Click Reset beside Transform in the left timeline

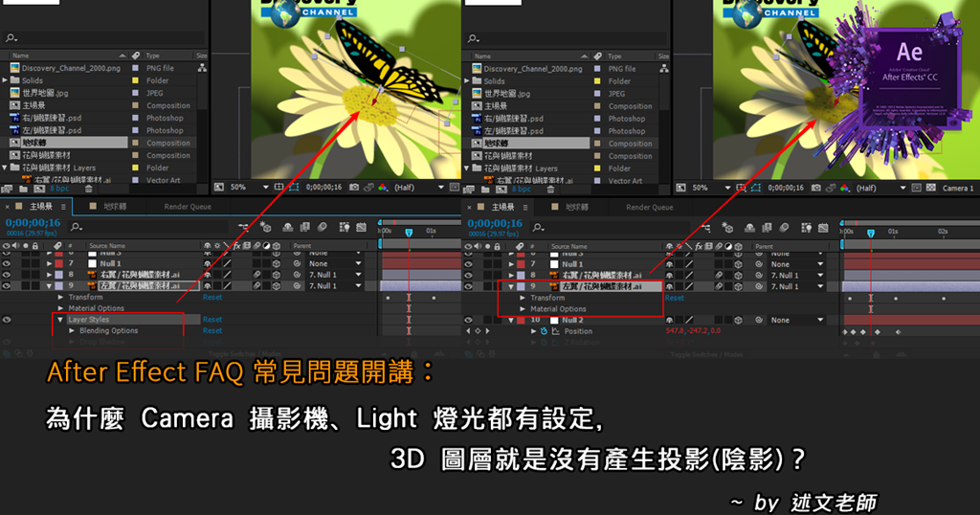pos(212,297)
